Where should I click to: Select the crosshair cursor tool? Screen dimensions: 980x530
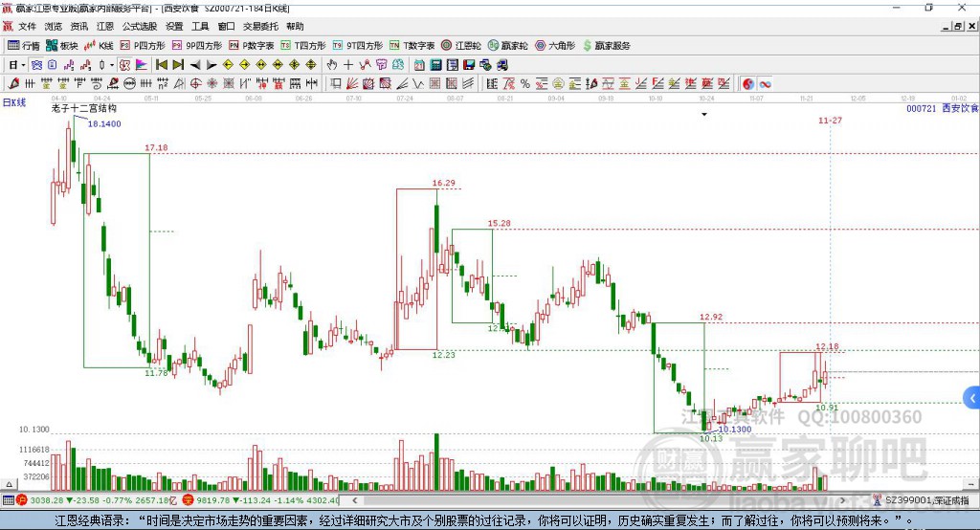tap(348, 65)
